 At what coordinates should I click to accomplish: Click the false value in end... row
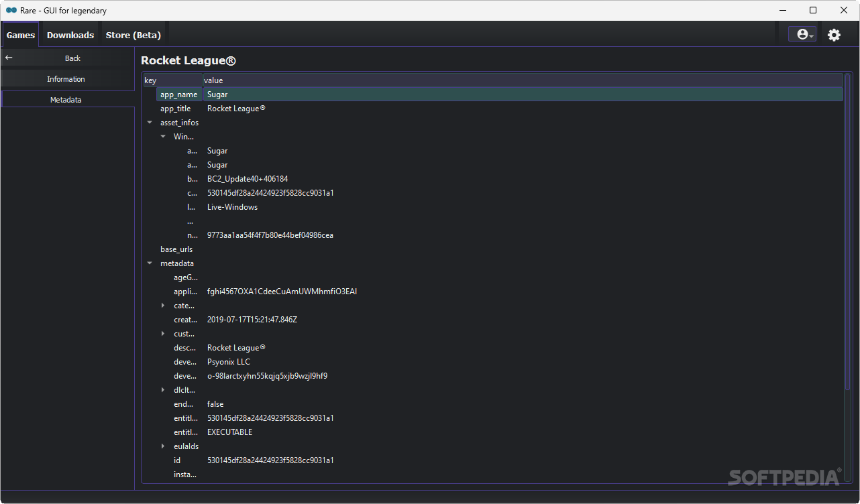(215, 404)
